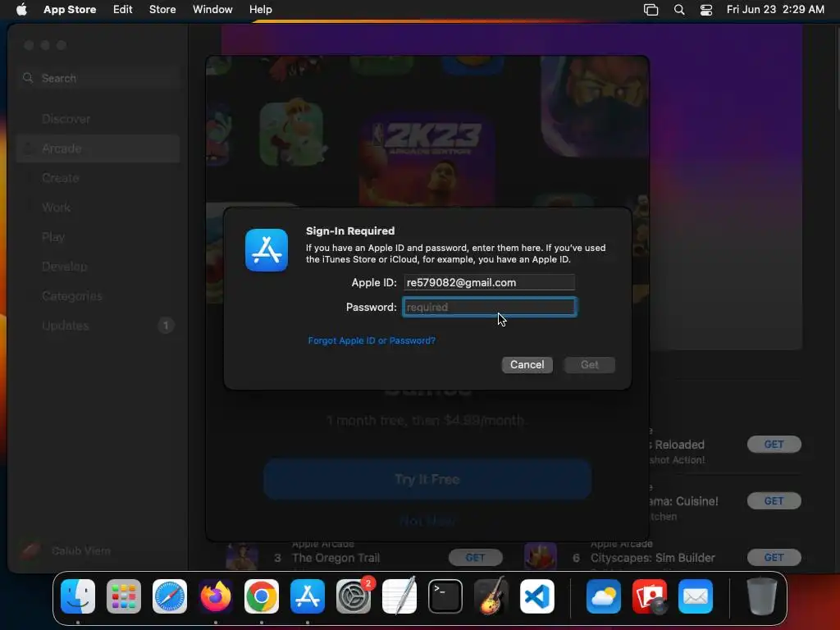Screen dimensions: 840x630
Task: Launch Safari from the Dock
Action: 170,596
